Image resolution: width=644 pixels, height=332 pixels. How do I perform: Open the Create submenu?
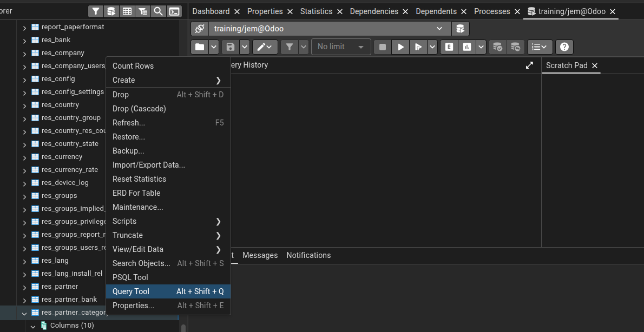tap(168, 80)
